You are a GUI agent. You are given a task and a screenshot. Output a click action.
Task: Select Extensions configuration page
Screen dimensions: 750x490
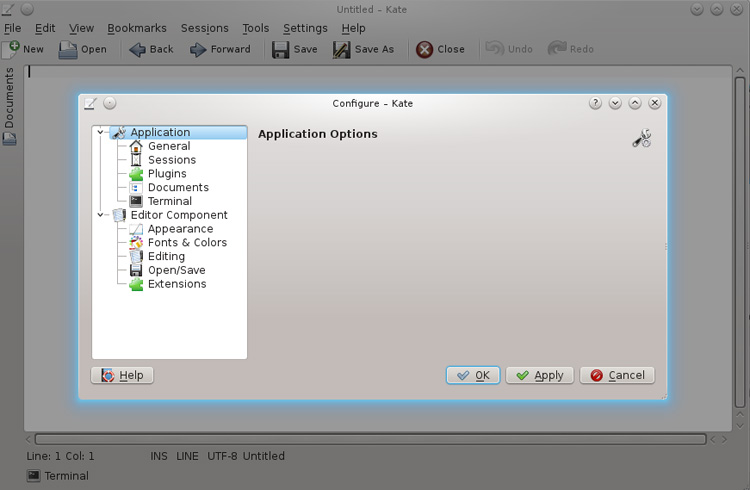coord(177,284)
